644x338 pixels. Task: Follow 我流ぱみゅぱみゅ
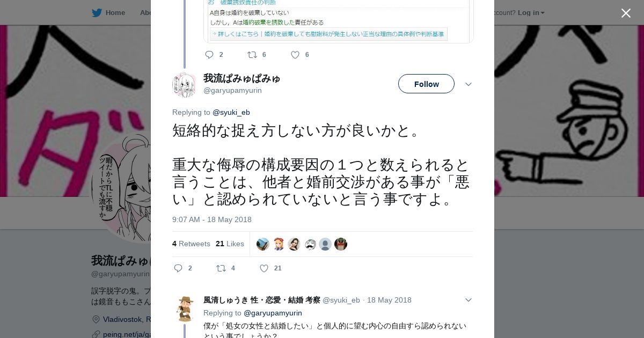click(x=426, y=84)
